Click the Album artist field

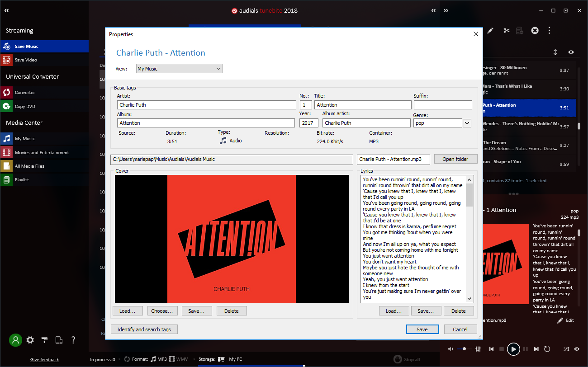(x=366, y=123)
